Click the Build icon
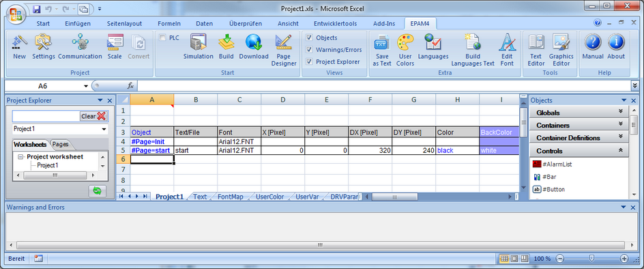 point(226,42)
